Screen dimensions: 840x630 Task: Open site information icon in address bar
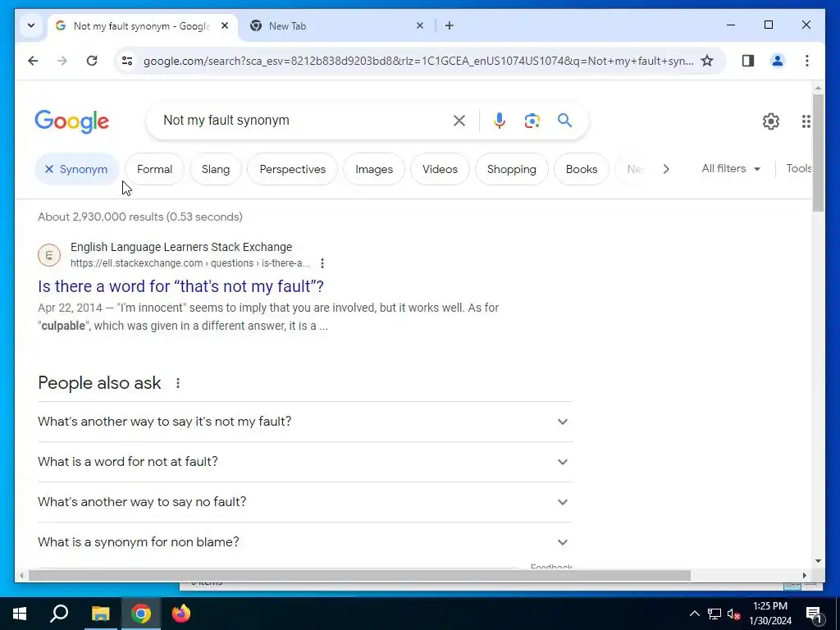[x=127, y=61]
